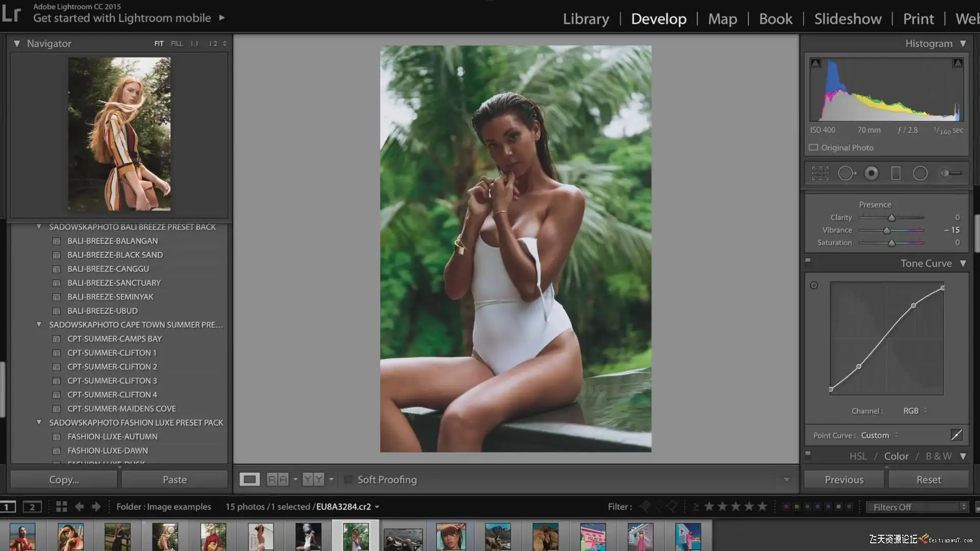Switch to the Library module

pyautogui.click(x=586, y=19)
